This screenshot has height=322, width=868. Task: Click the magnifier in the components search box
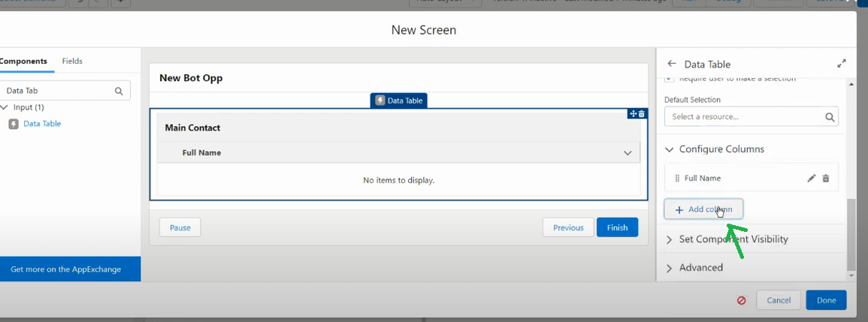(119, 91)
